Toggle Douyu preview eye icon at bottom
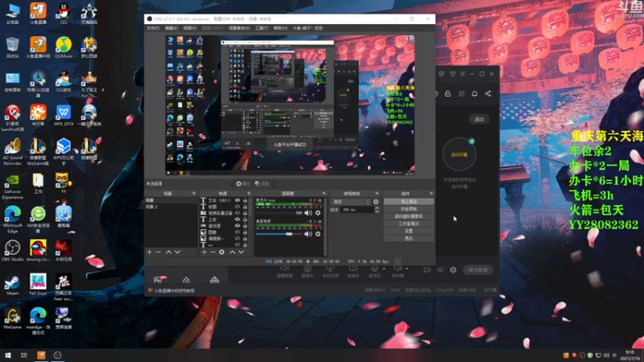 point(440,269)
